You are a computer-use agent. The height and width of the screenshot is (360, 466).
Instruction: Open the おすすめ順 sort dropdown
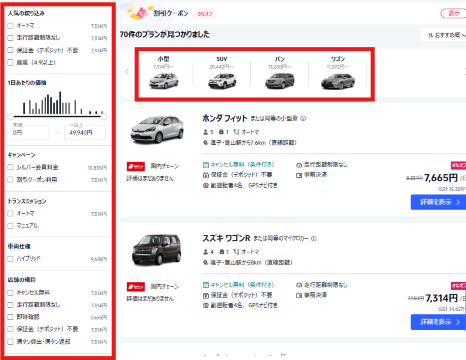[x=446, y=35]
